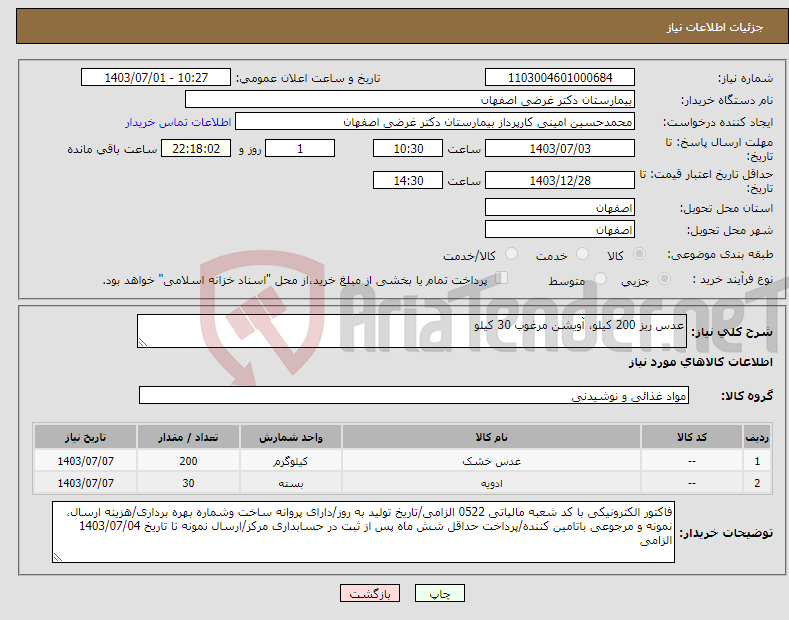The image size is (789, 620).
Task: Click the resize handle of buyer notes textarea
Action: coord(58,557)
